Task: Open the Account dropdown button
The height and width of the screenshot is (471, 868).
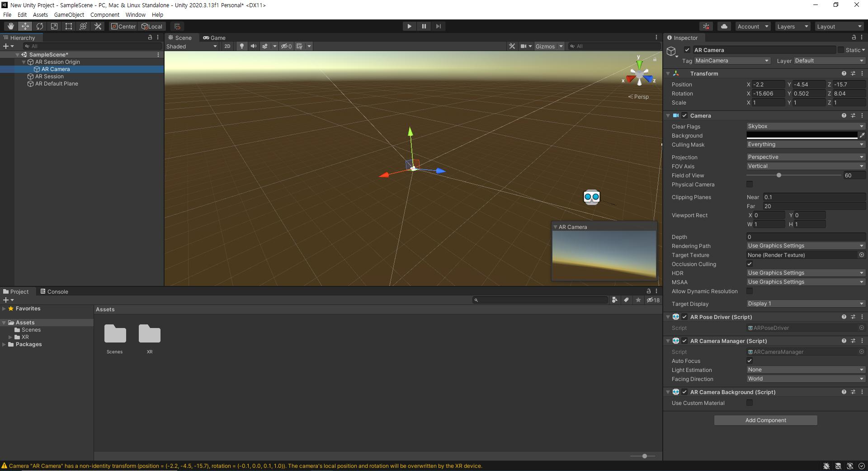Action: pos(753,26)
